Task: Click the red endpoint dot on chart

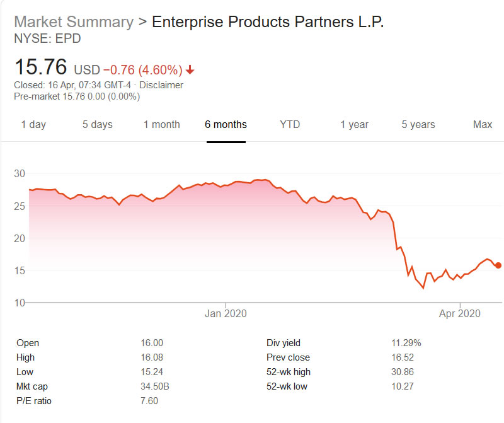Action: [498, 265]
